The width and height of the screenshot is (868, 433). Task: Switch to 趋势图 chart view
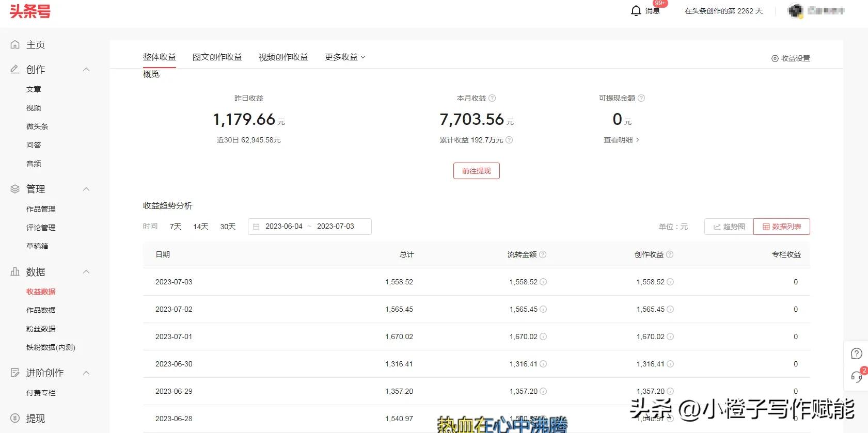729,227
